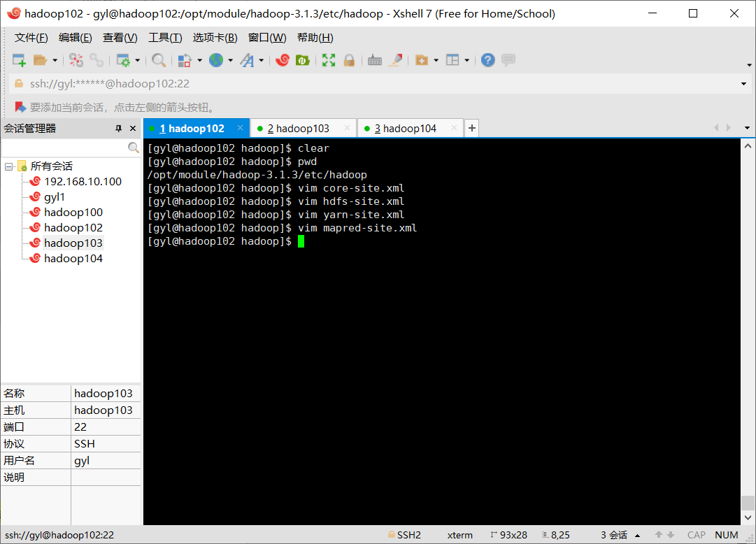Click the speech bubble feedback icon
The width and height of the screenshot is (756, 544).
[x=508, y=60]
